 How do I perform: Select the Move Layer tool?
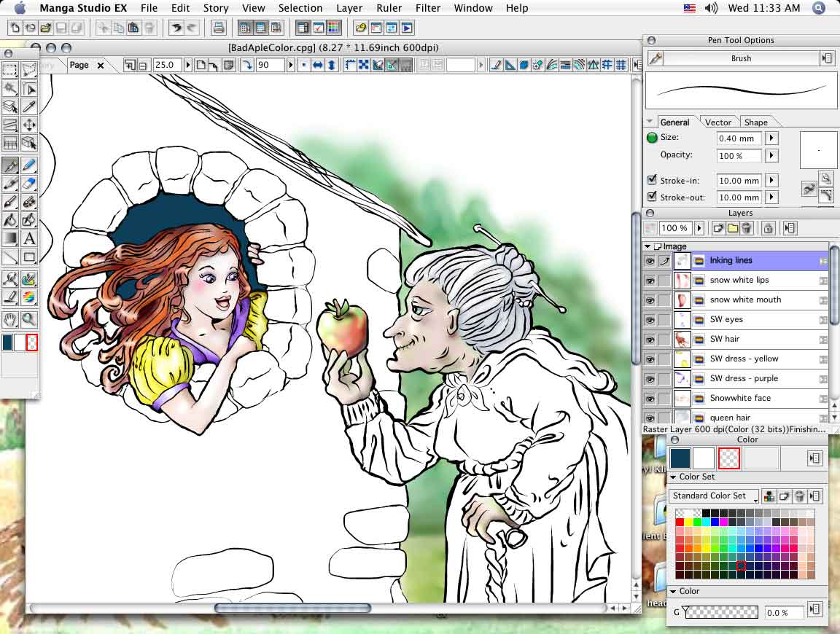pyautogui.click(x=29, y=125)
